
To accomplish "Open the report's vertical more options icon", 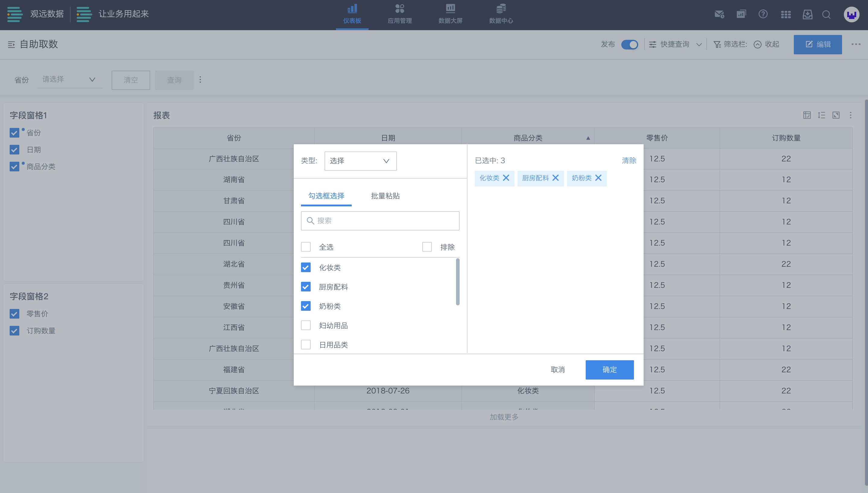I will pyautogui.click(x=851, y=115).
